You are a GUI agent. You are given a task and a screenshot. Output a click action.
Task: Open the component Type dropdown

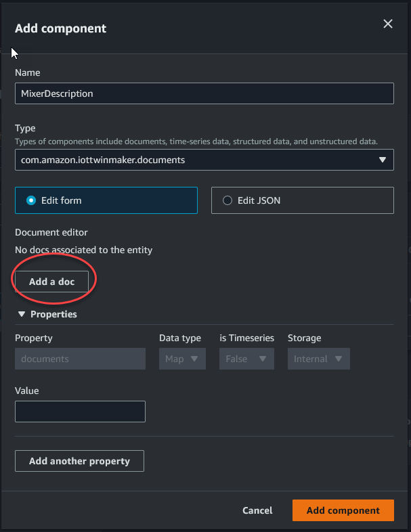click(x=204, y=160)
